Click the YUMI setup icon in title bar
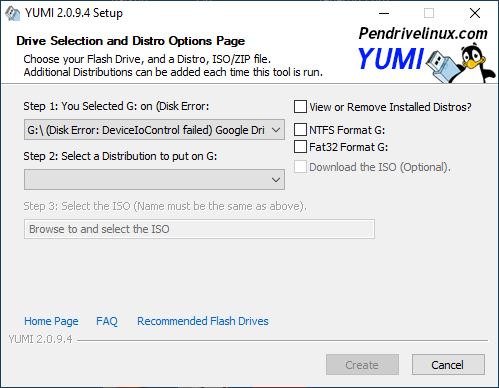Viewport: 499px width, 388px height. (13, 14)
